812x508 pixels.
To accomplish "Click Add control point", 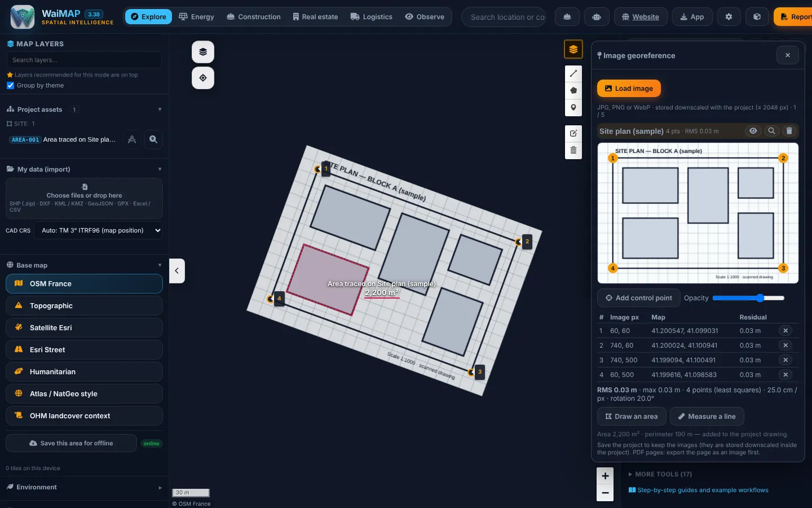I will pyautogui.click(x=638, y=298).
